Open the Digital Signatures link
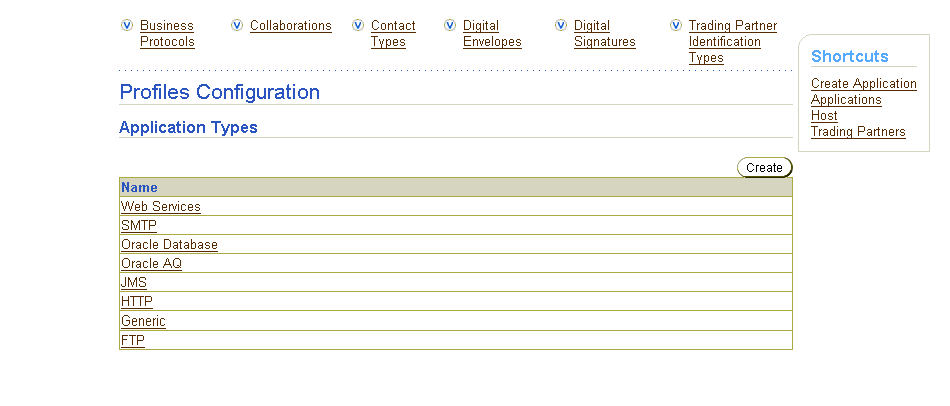The width and height of the screenshot is (950, 406). point(604,33)
